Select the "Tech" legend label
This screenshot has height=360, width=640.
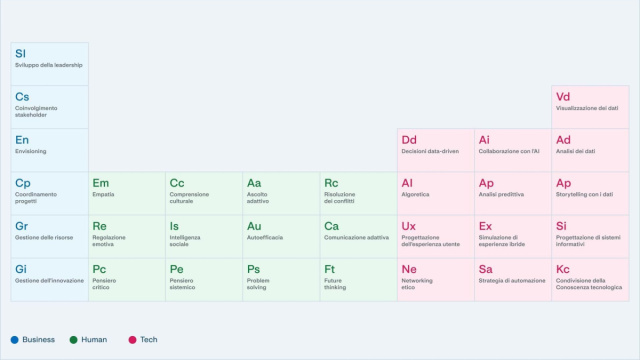[x=149, y=340]
